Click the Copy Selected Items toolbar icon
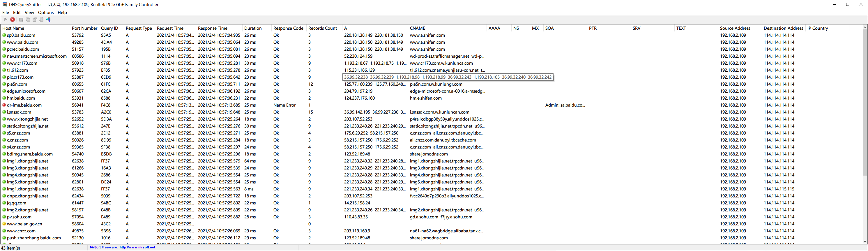Screen dimensions: 868x251 point(28,20)
